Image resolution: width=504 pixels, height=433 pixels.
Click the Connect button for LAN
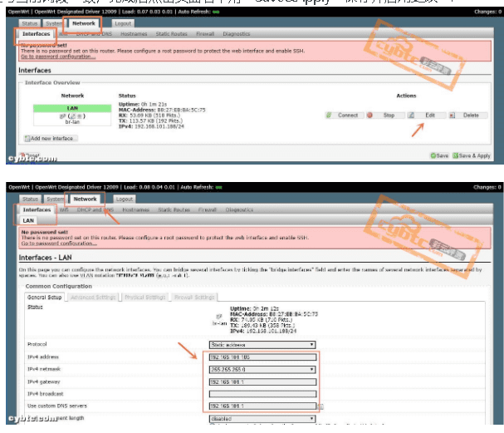(x=345, y=116)
